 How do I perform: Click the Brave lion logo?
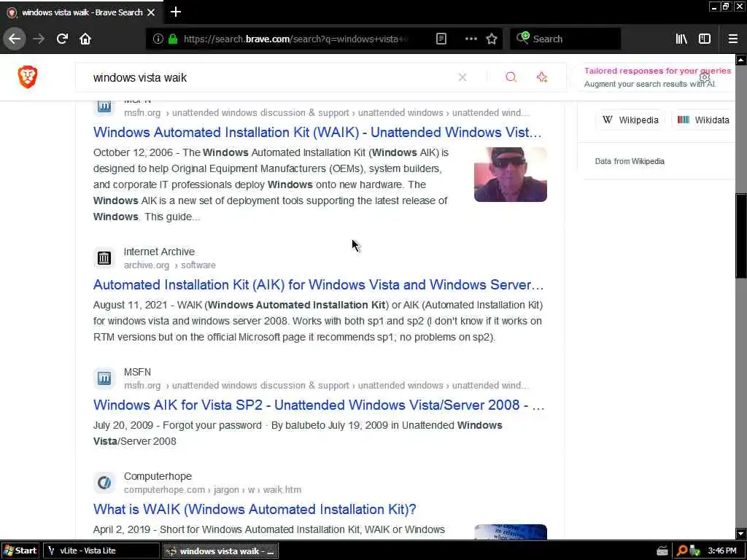[x=28, y=77]
